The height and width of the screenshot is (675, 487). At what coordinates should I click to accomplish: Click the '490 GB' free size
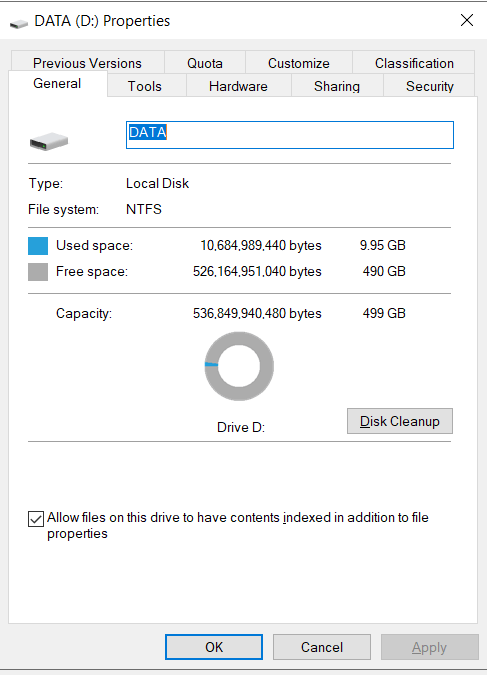point(384,272)
